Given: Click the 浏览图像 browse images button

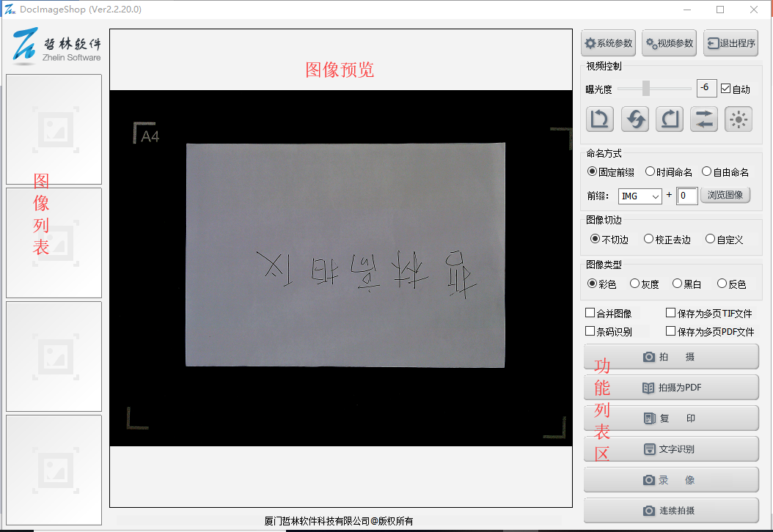Looking at the screenshot, I should 725,196.
